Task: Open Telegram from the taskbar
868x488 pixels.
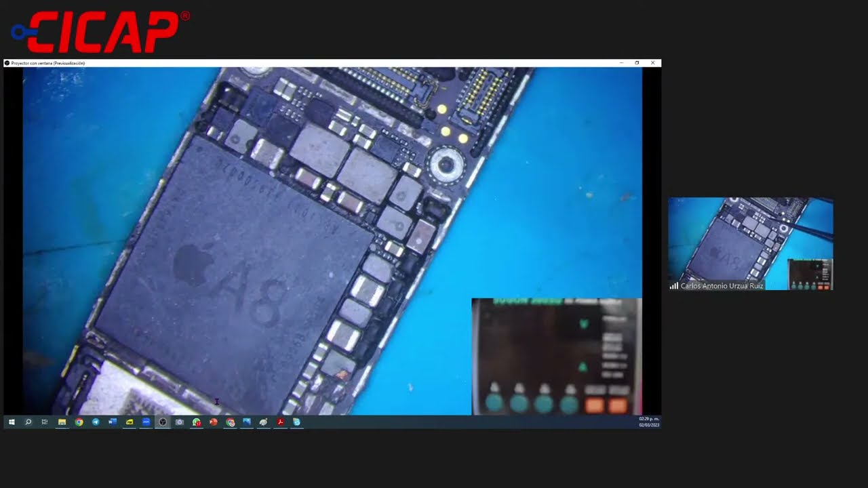Action: point(96,422)
